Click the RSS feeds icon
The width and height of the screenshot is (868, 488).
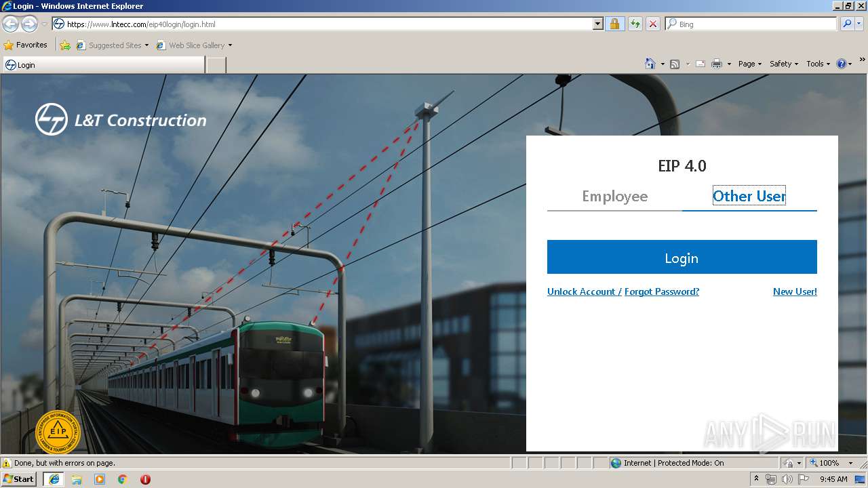pyautogui.click(x=675, y=64)
